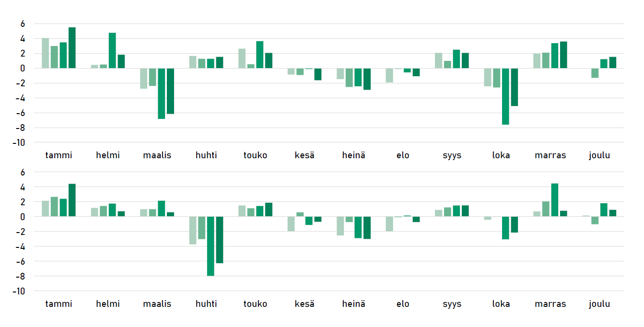Select the tallest tammi bar in the top chart
Screen dimensions: 644x327
click(x=72, y=48)
